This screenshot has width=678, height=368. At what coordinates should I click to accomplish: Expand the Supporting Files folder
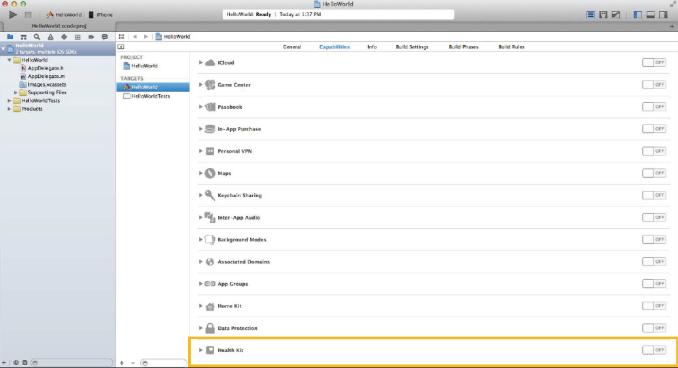tap(16, 93)
